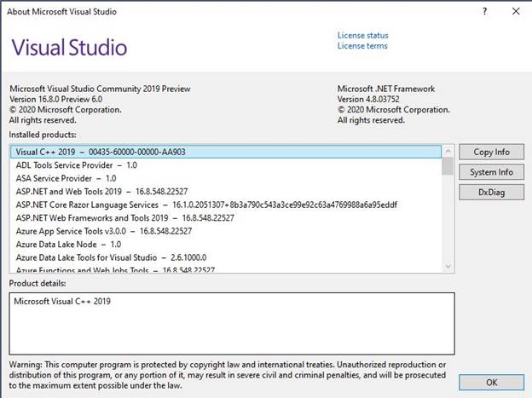Launch DxDiag
Viewport: 532px width, 398px height.
click(491, 193)
